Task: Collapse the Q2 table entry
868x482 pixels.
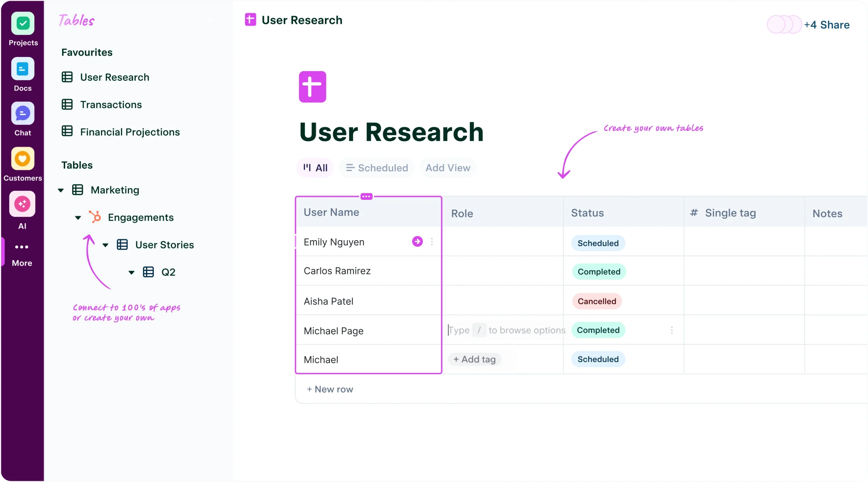Action: 131,272
